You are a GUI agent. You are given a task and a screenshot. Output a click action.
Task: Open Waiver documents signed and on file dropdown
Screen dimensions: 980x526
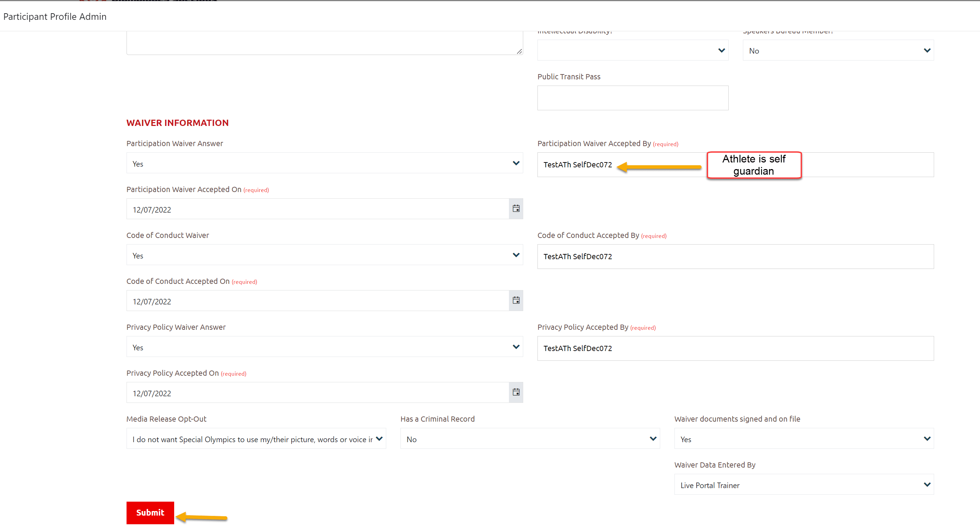click(804, 438)
